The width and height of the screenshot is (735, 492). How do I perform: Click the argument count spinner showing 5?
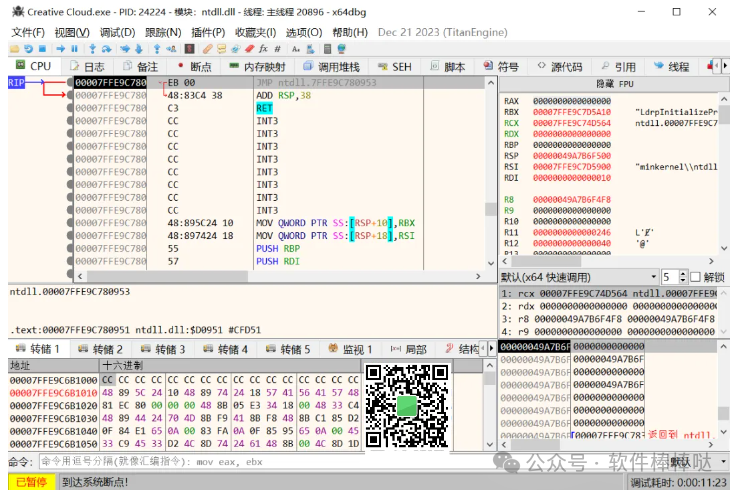674,277
